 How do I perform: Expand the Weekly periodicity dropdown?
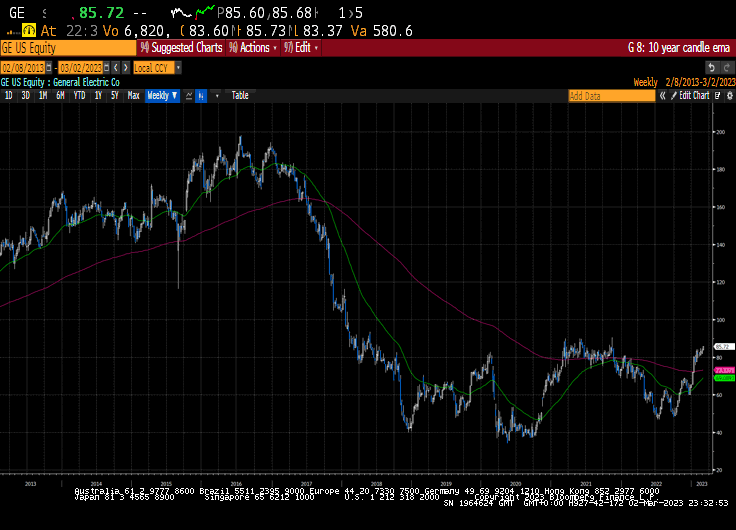point(162,96)
